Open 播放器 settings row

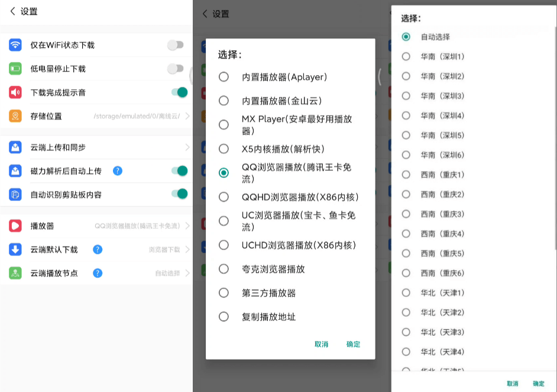pos(96,226)
